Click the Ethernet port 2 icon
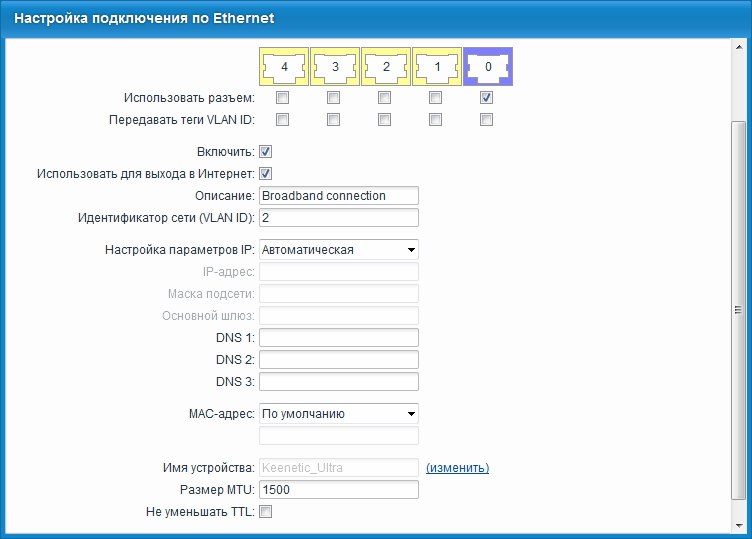Image resolution: width=752 pixels, height=539 pixels. [x=385, y=68]
